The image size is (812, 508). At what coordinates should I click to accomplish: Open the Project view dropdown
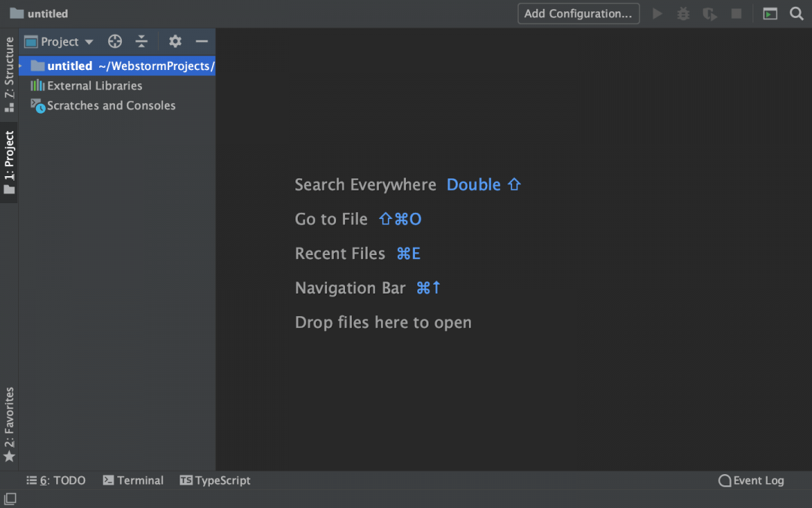pyautogui.click(x=59, y=41)
